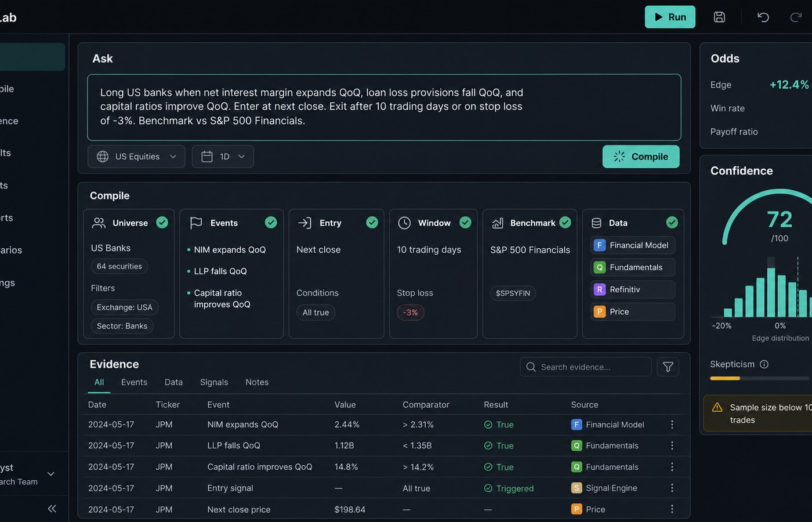Image resolution: width=812 pixels, height=522 pixels.
Task: Redo the last change
Action: pos(796,17)
